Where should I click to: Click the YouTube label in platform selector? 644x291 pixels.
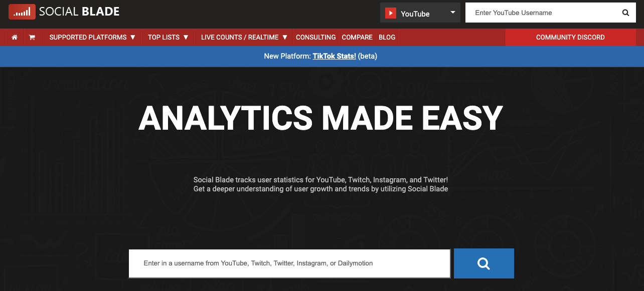[x=415, y=14]
